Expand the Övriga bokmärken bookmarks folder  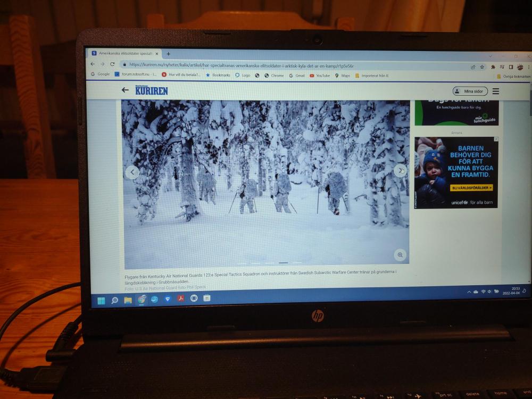[513, 77]
